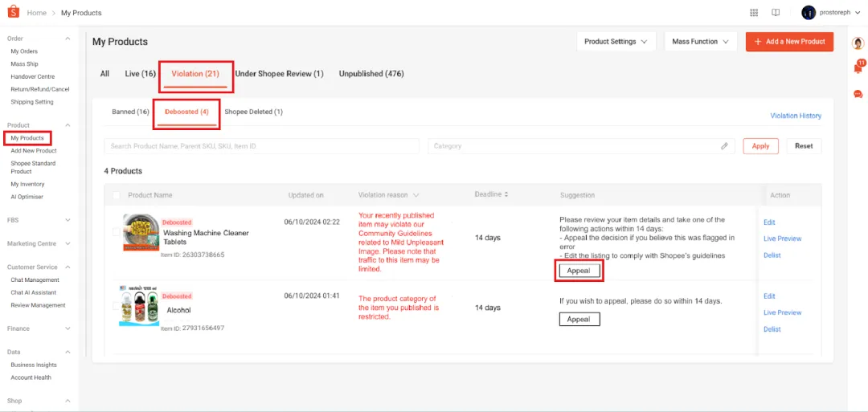Open the notification bell icon
This screenshot has height=412, width=868.
(x=858, y=68)
